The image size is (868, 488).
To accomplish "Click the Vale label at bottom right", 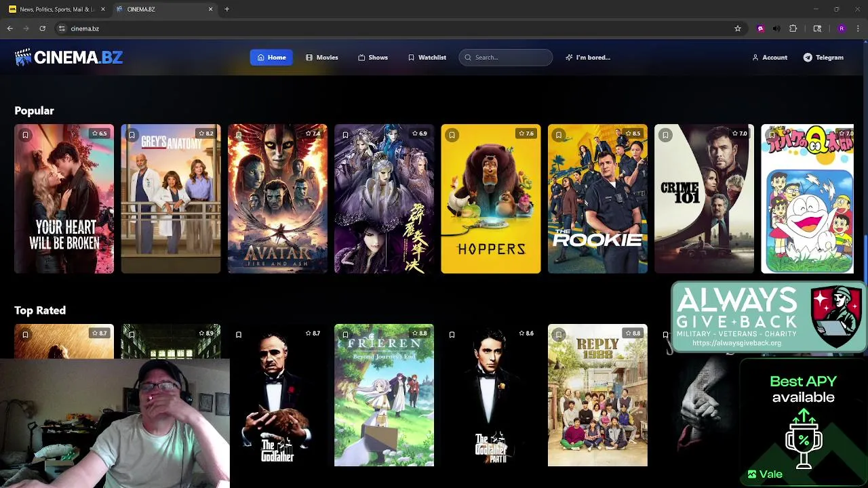I will click(765, 474).
